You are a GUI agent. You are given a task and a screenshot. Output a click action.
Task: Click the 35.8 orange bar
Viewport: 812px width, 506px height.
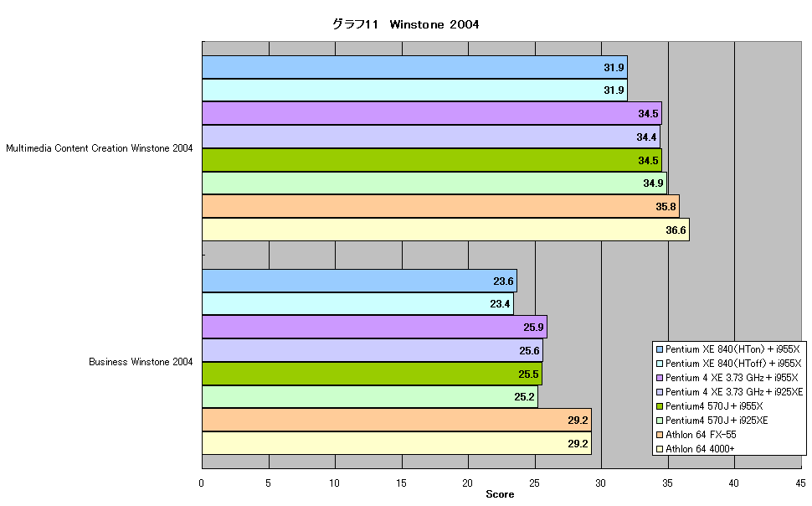[x=440, y=206]
